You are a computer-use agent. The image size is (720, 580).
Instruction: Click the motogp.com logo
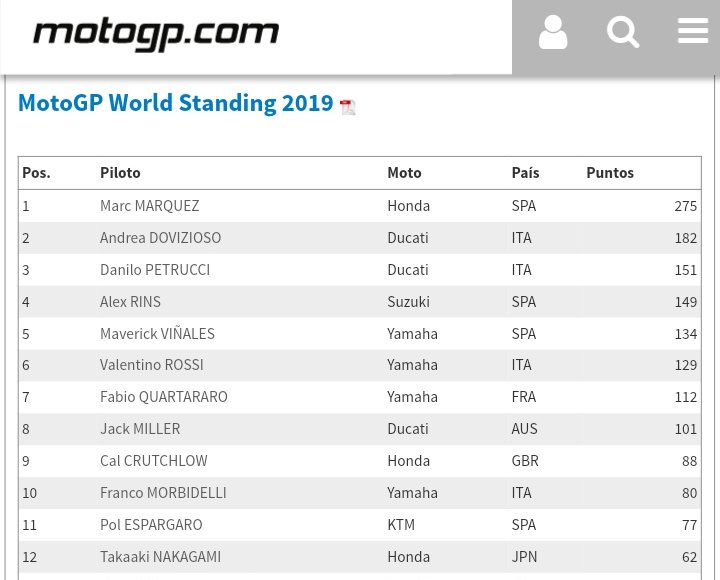156,35
